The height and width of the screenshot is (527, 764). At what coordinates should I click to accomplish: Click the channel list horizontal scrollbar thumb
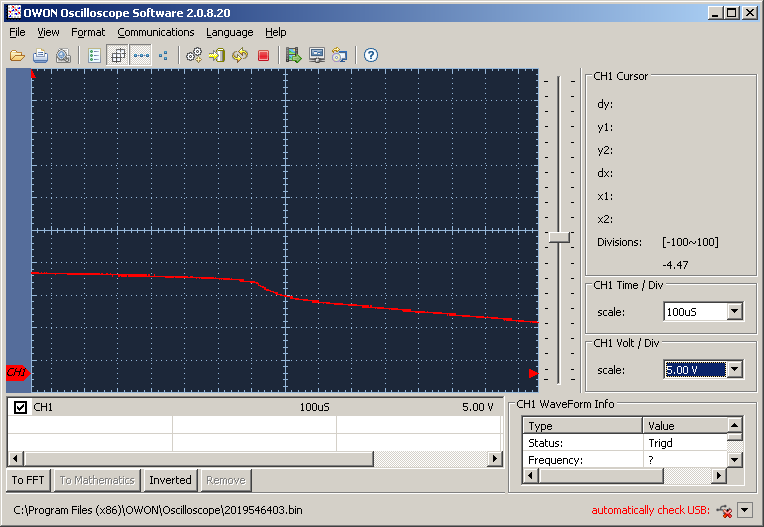point(199,458)
